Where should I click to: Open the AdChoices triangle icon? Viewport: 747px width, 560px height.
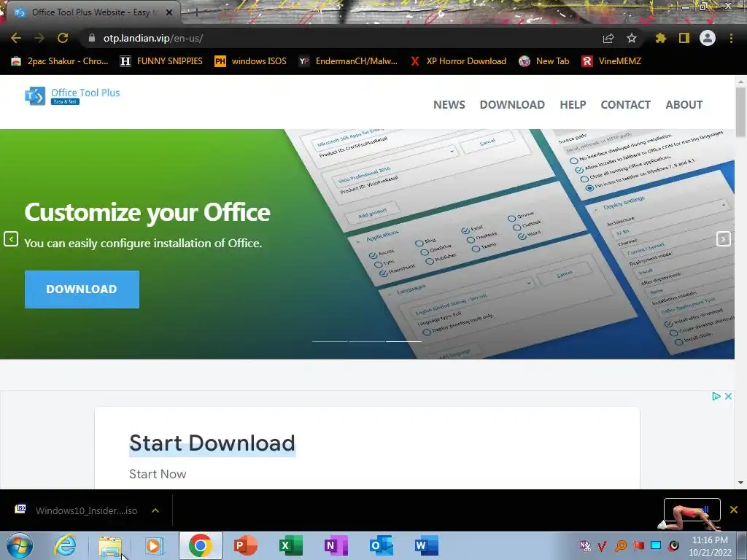click(716, 396)
